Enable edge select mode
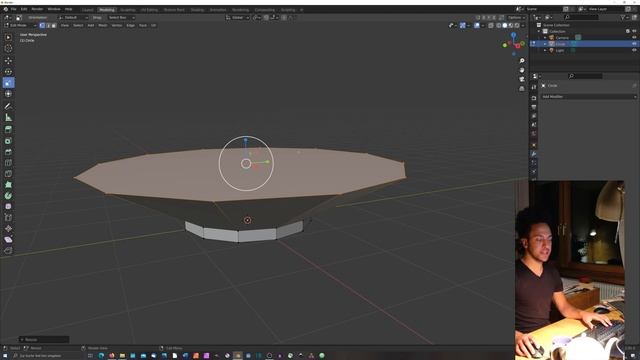 [x=48, y=25]
